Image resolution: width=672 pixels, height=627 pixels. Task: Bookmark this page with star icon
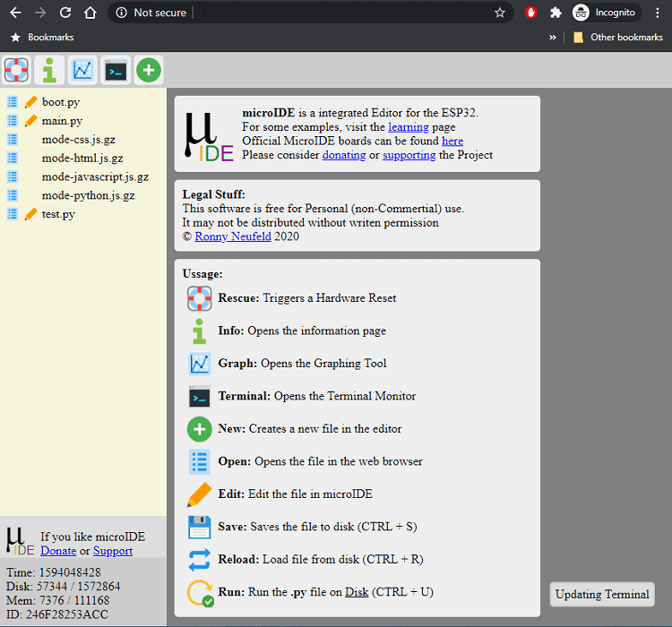click(500, 13)
